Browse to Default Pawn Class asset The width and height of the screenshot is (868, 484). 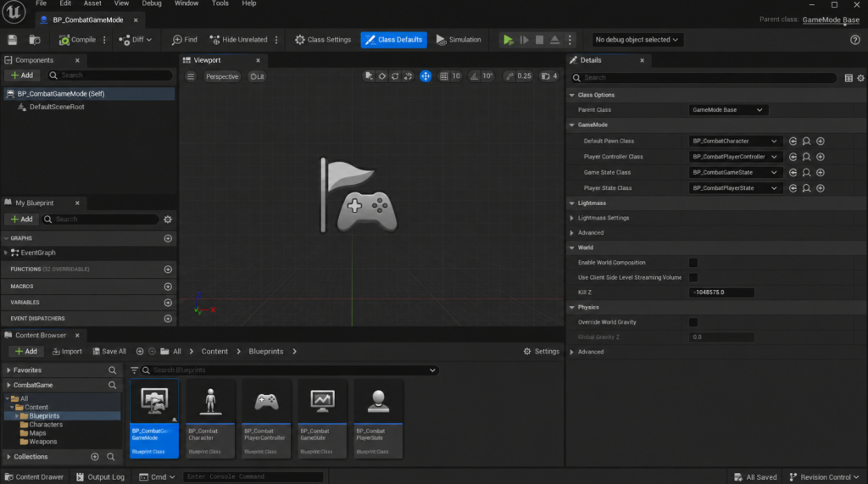click(807, 142)
